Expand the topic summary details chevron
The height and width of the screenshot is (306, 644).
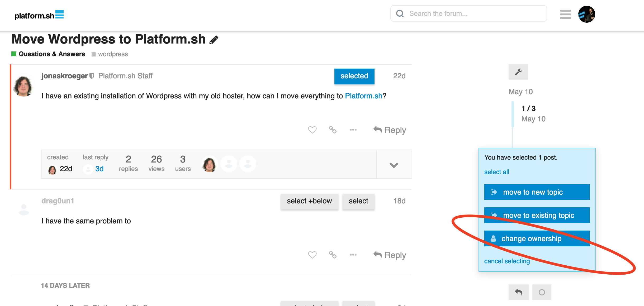click(394, 165)
